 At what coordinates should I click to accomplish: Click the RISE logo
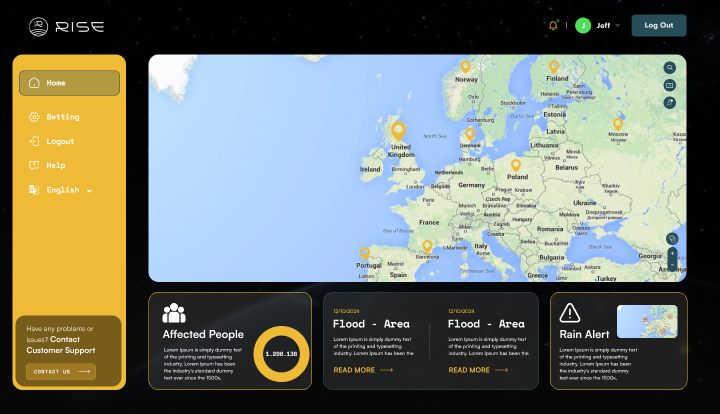click(x=66, y=26)
